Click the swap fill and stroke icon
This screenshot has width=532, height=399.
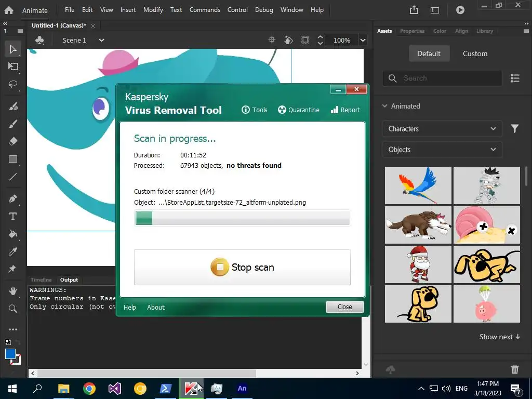[17, 342]
